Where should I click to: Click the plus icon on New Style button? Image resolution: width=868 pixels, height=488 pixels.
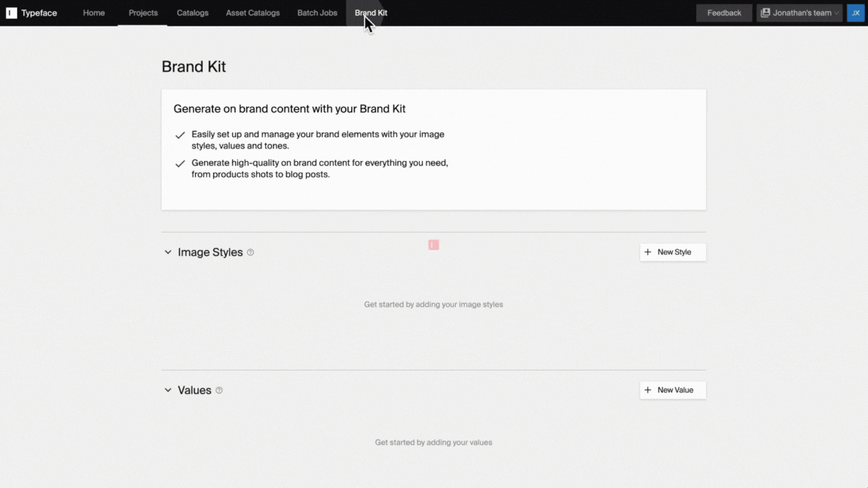point(648,252)
